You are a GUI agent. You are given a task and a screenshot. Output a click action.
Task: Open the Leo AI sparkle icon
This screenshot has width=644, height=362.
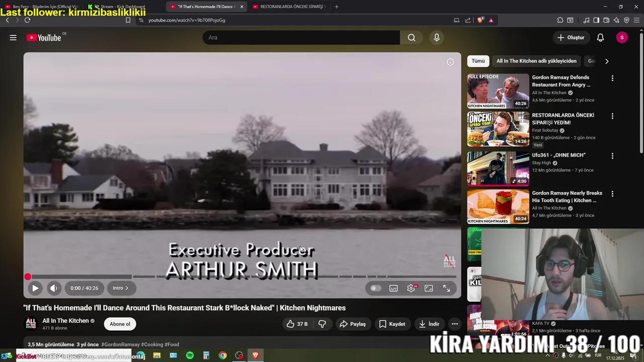click(616, 20)
